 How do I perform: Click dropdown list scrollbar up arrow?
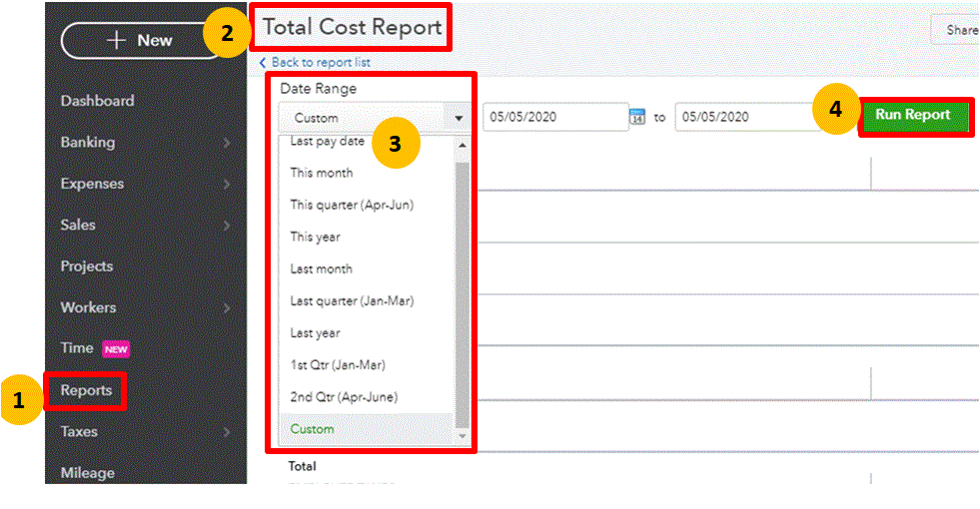tap(463, 146)
